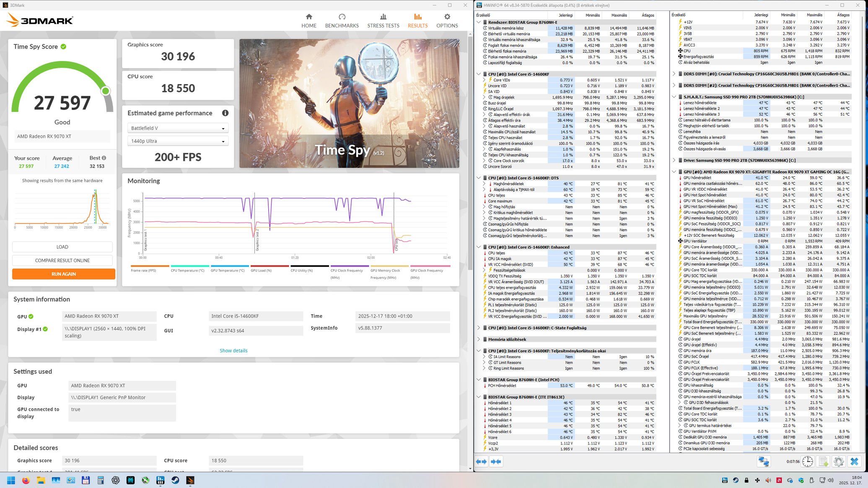Click the GPU Load (%) legend swatch
The height and width of the screenshot is (488, 868).
(x=269, y=266)
